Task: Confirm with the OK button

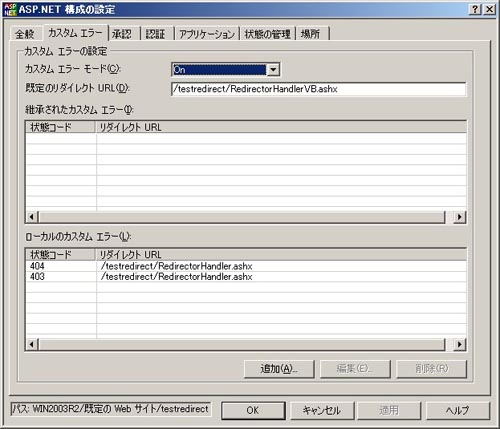Action: [253, 410]
